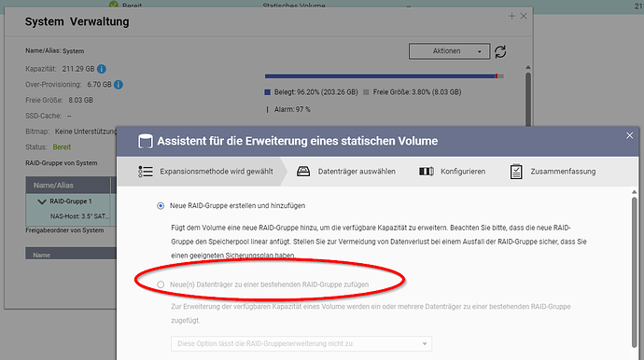Collapse the RAID-Gruppe 1 tree row
The height and width of the screenshot is (360, 644).
(41, 201)
